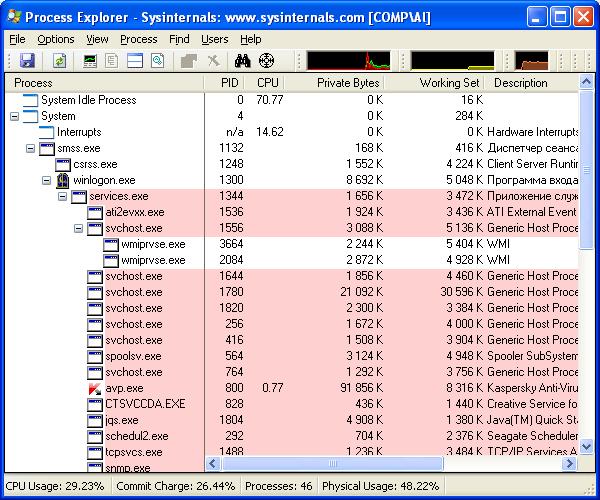Sort by the Process column header
600x500 pixels.
(104, 83)
